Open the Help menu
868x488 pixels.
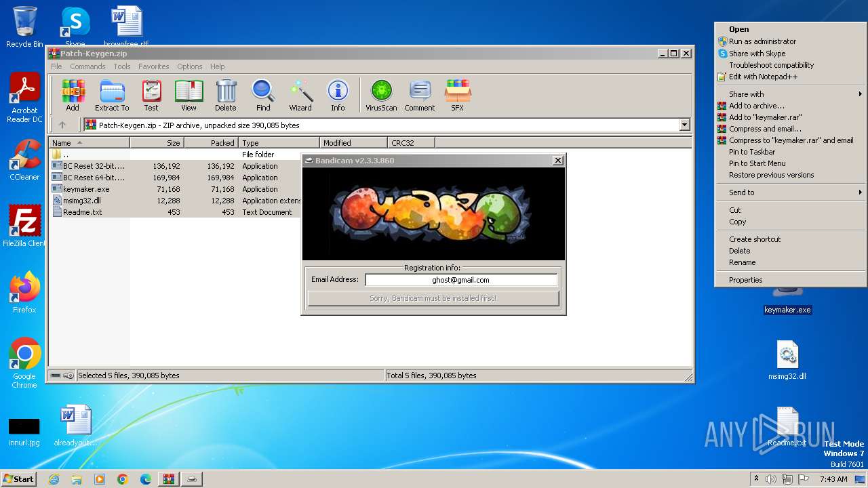pos(217,66)
